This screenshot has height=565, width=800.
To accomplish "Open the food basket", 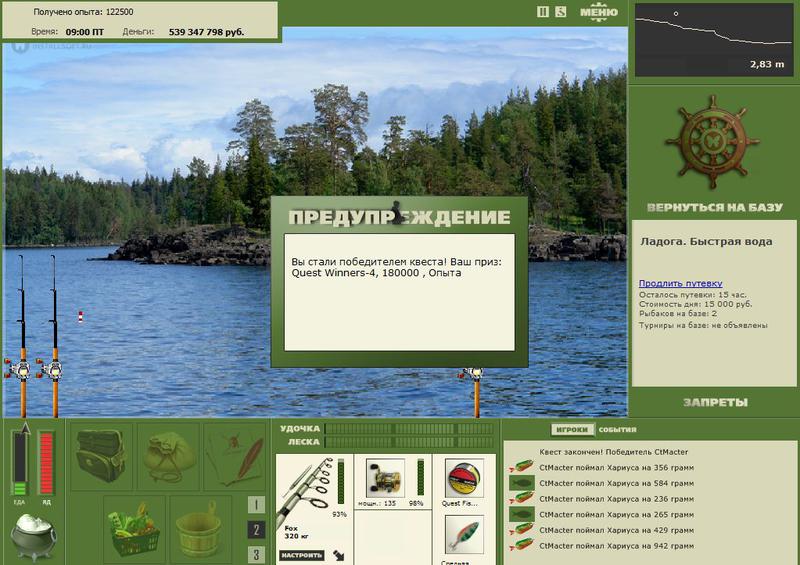I will (x=134, y=527).
